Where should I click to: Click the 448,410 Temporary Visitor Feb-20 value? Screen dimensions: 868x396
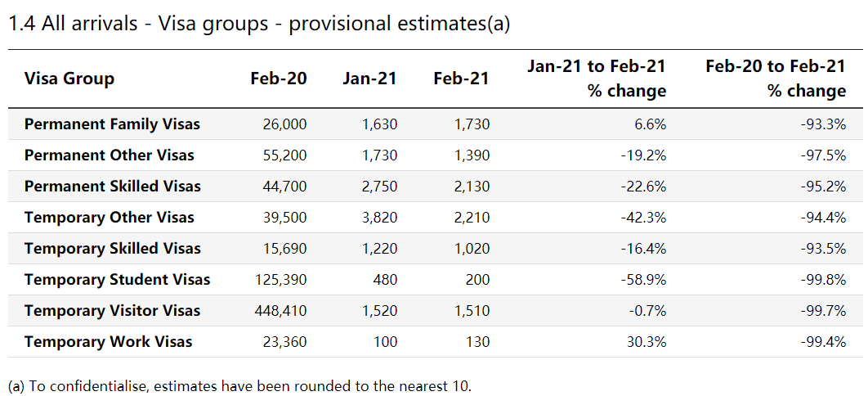280,311
